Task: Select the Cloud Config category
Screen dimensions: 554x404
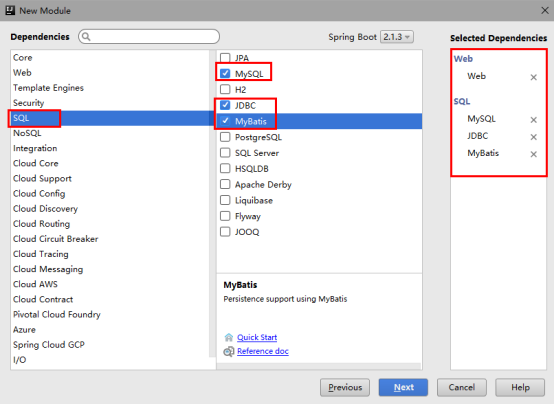Action: (x=110, y=194)
